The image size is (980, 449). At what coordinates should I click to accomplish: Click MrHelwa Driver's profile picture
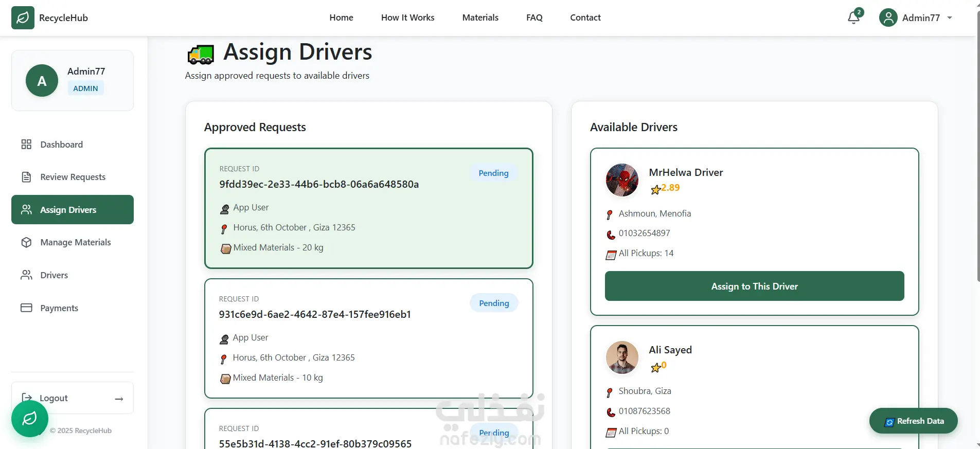click(x=622, y=180)
